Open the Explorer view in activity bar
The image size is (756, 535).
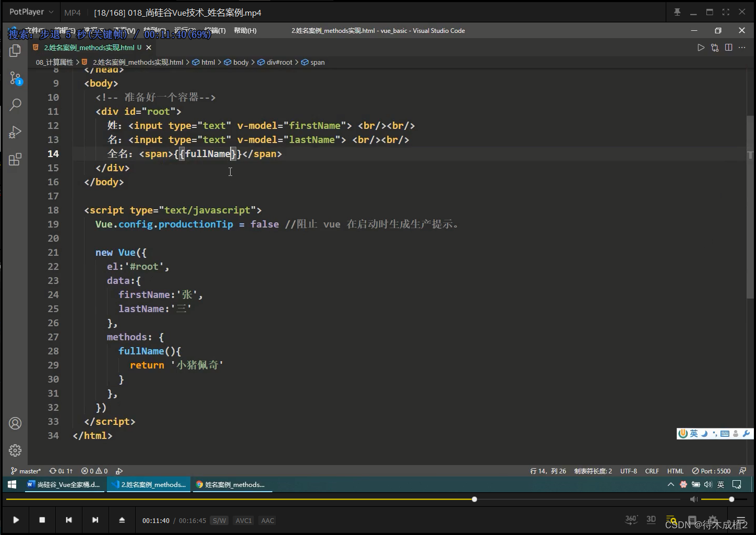click(15, 51)
